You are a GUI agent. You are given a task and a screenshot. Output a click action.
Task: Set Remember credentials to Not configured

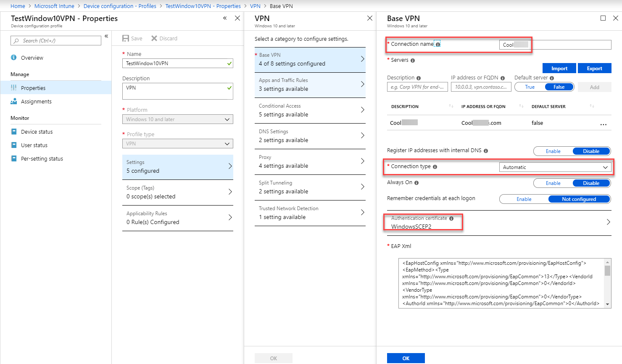(579, 199)
